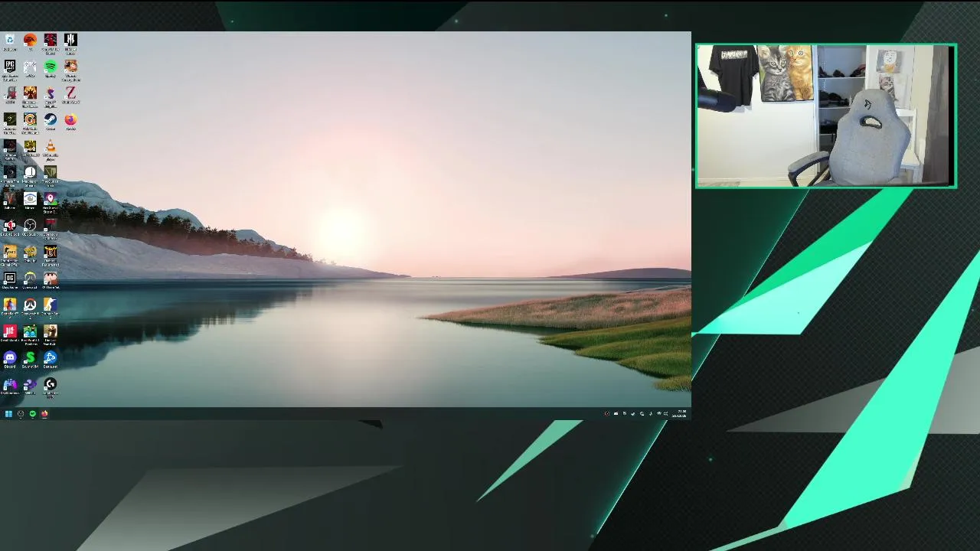The width and height of the screenshot is (980, 551).
Task: Open the EA app desktop shortcut
Action: coord(30,40)
